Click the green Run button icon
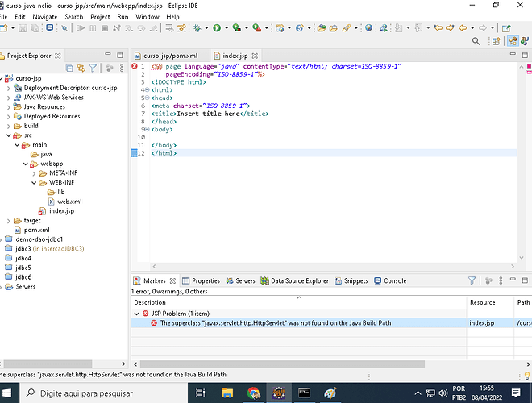 217,28
